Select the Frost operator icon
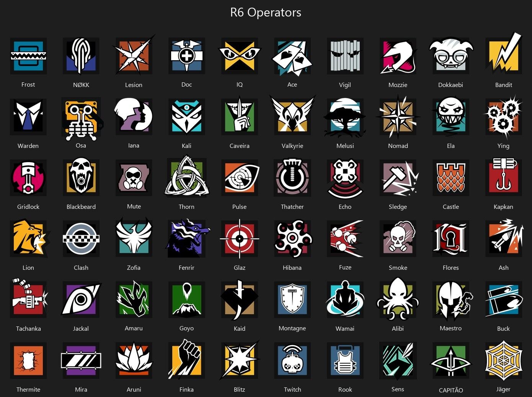The height and width of the screenshot is (397, 532). point(28,56)
